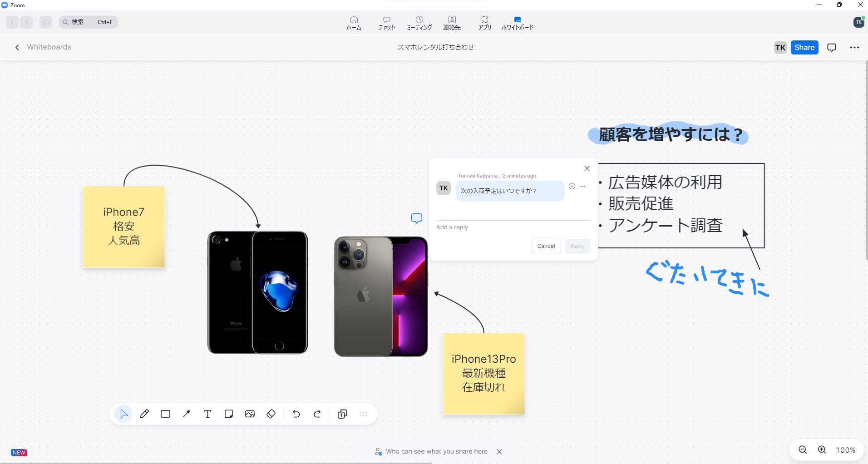Select the rectangle Shape tool

click(165, 414)
